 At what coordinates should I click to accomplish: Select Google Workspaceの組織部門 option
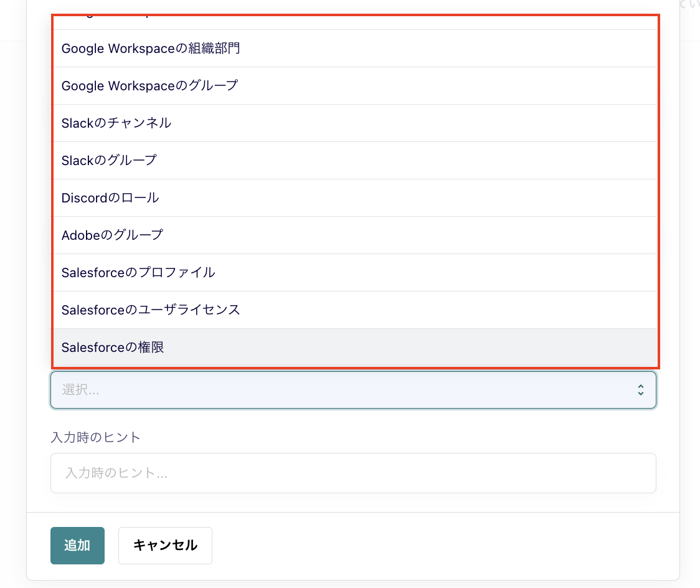tap(355, 48)
